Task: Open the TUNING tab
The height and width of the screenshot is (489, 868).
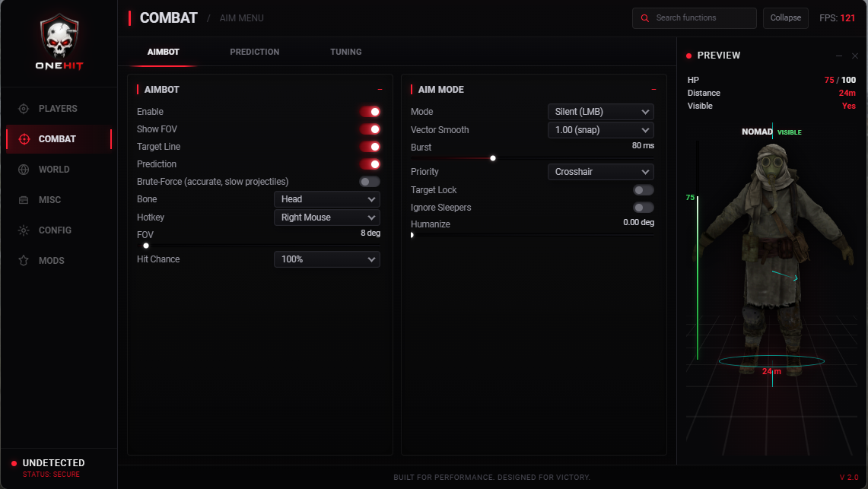Action: tap(346, 52)
